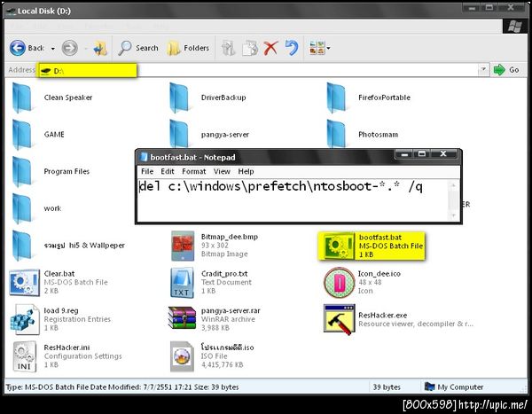Image resolution: width=532 pixels, height=414 pixels.
Task: Select the load 9.reg registry icon
Action: 24,319
